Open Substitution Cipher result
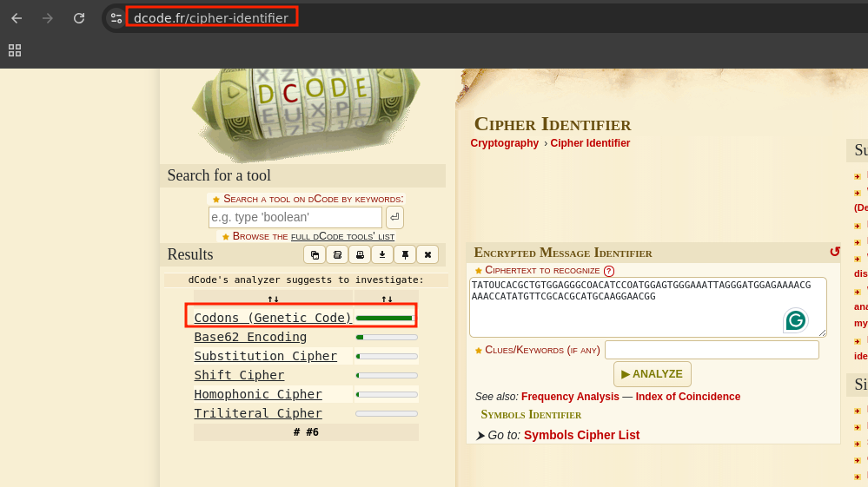The image size is (868, 487). (266, 356)
